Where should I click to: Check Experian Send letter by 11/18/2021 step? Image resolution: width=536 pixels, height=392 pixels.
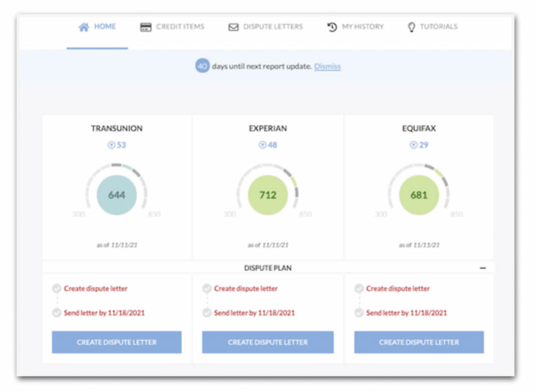(x=206, y=313)
